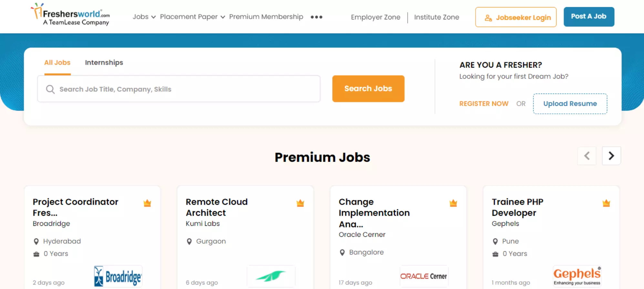Click 'ARE YOU A FRESHER?' heading
Image resolution: width=644 pixels, height=289 pixels.
point(501,65)
